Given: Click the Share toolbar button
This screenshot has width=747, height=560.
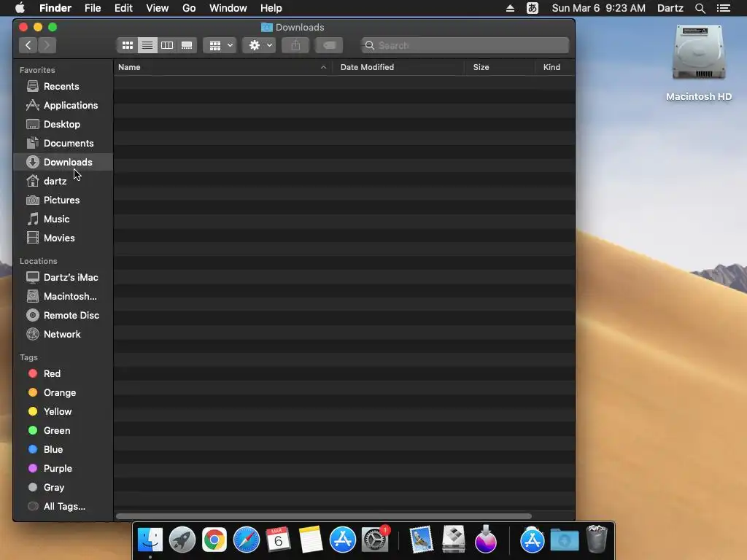Looking at the screenshot, I should point(295,45).
